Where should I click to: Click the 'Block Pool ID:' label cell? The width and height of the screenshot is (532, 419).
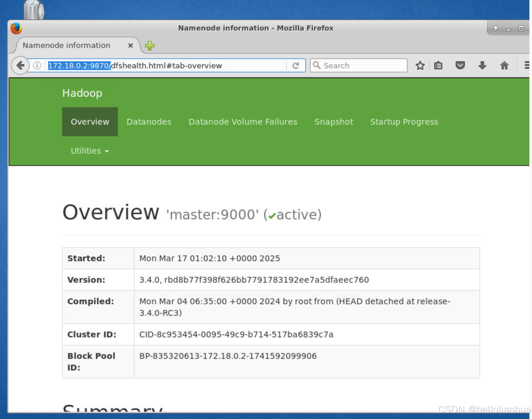(x=98, y=362)
